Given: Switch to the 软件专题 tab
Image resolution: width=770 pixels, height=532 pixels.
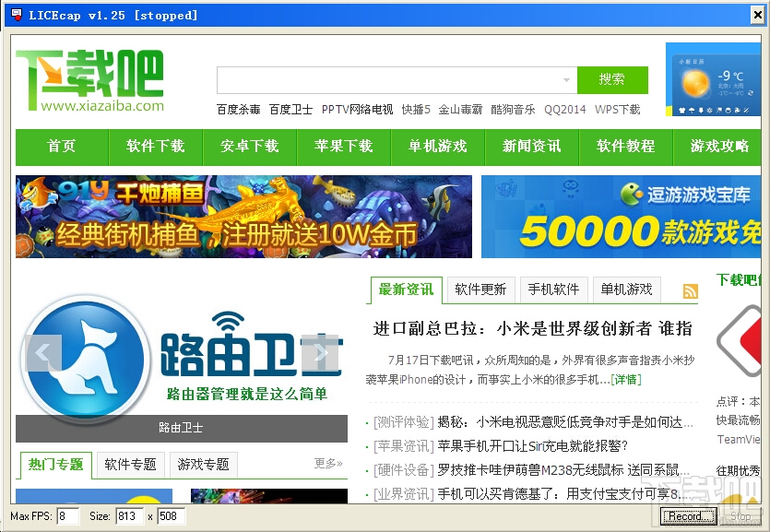Looking at the screenshot, I should [x=130, y=465].
